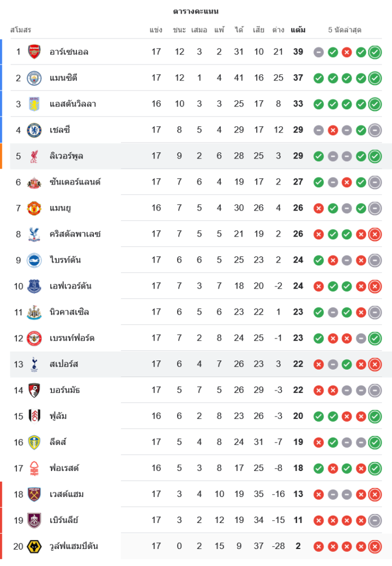The image size is (392, 566).
Task: Click the ตารางคะแนน table title
Action: tap(196, 11)
